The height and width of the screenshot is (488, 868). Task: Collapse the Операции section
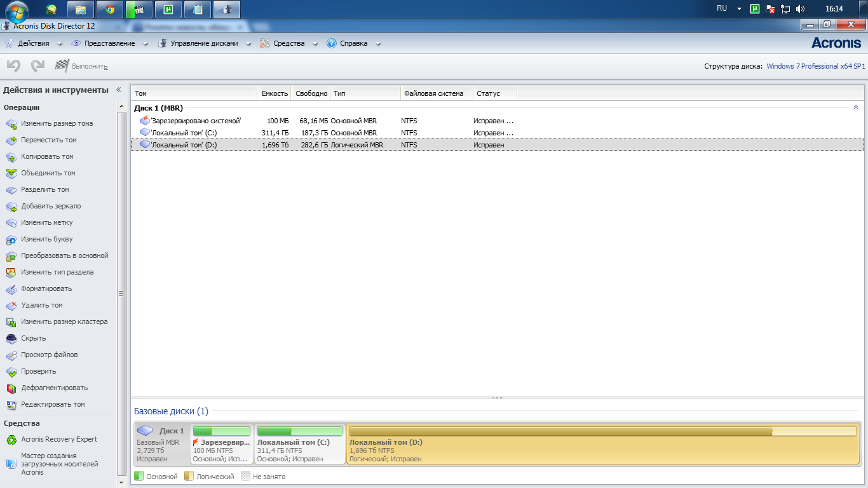[121, 107]
